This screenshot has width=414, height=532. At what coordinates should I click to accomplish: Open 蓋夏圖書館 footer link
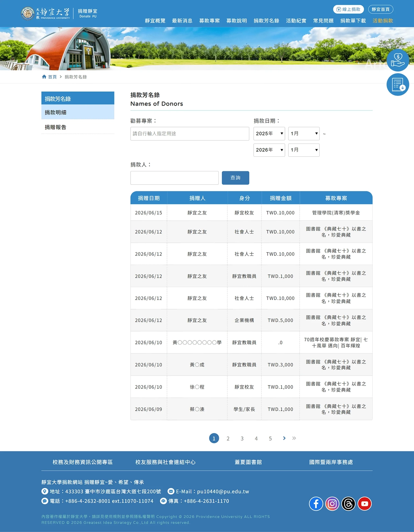pyautogui.click(x=248, y=462)
